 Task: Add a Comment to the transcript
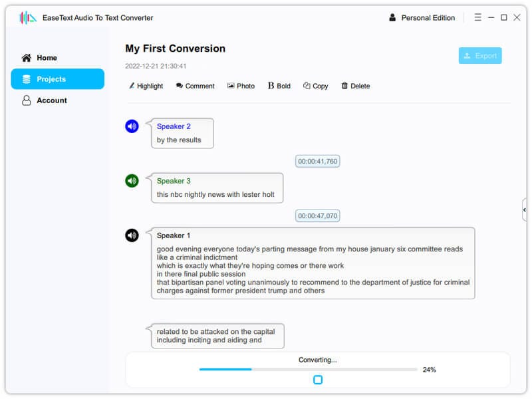[x=195, y=86]
